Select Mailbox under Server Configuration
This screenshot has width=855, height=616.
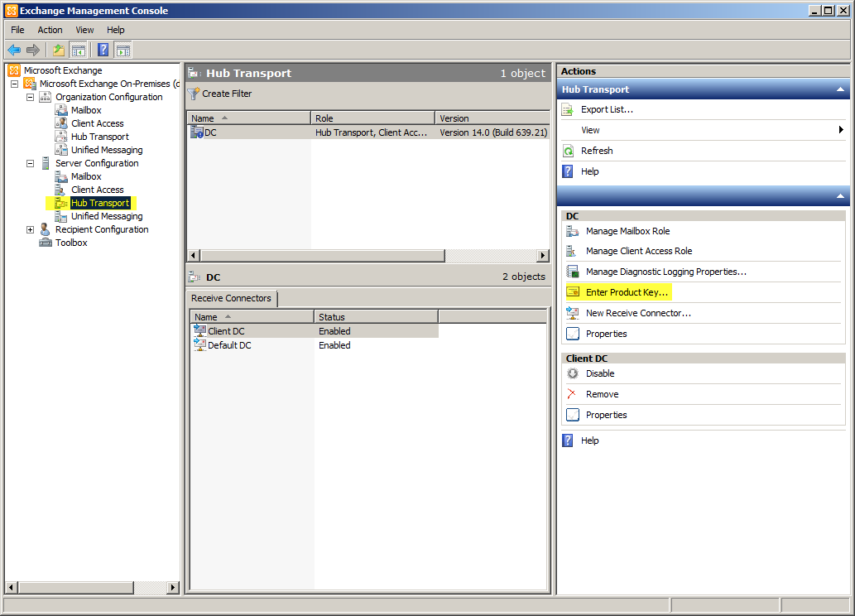86,177
